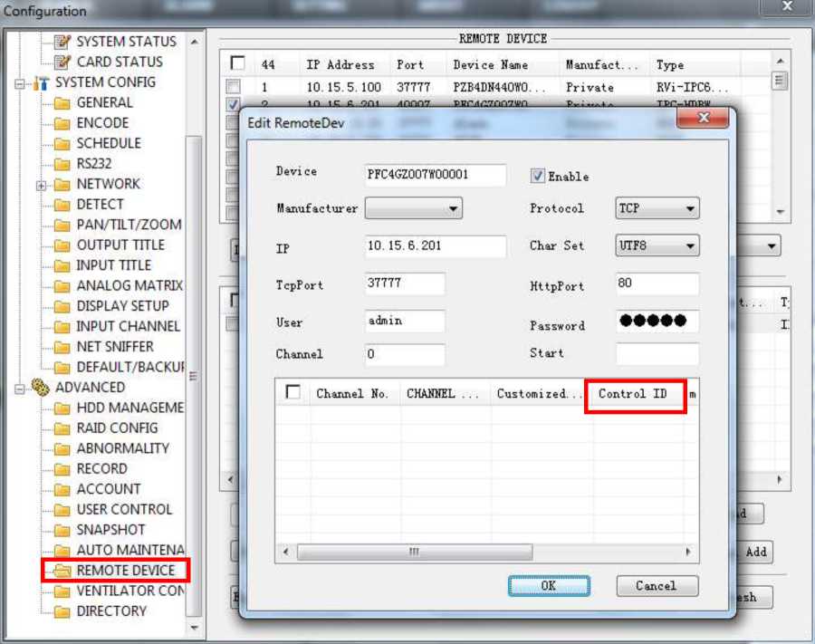Click the IP address input field
The height and width of the screenshot is (644, 815).
point(435,246)
